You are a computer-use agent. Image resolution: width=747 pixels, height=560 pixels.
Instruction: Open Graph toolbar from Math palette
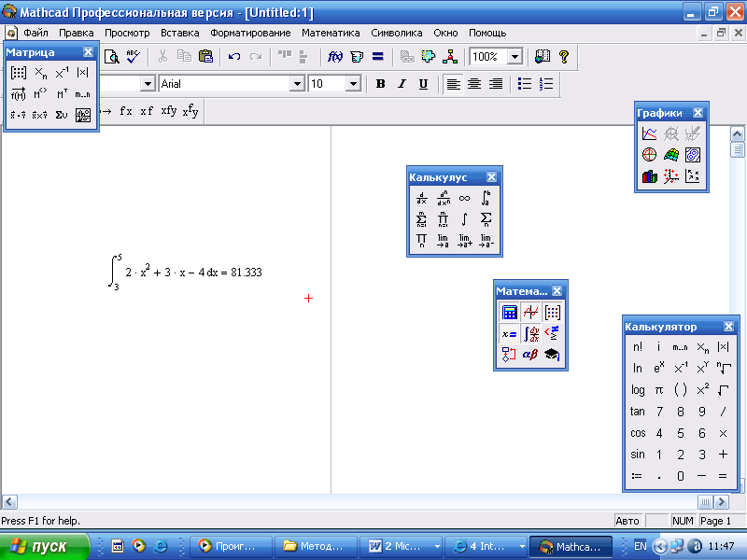pyautogui.click(x=530, y=313)
